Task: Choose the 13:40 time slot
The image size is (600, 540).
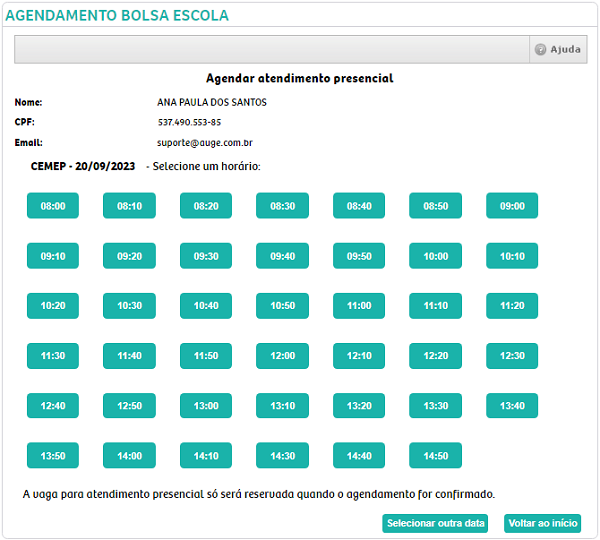Action: coord(512,406)
